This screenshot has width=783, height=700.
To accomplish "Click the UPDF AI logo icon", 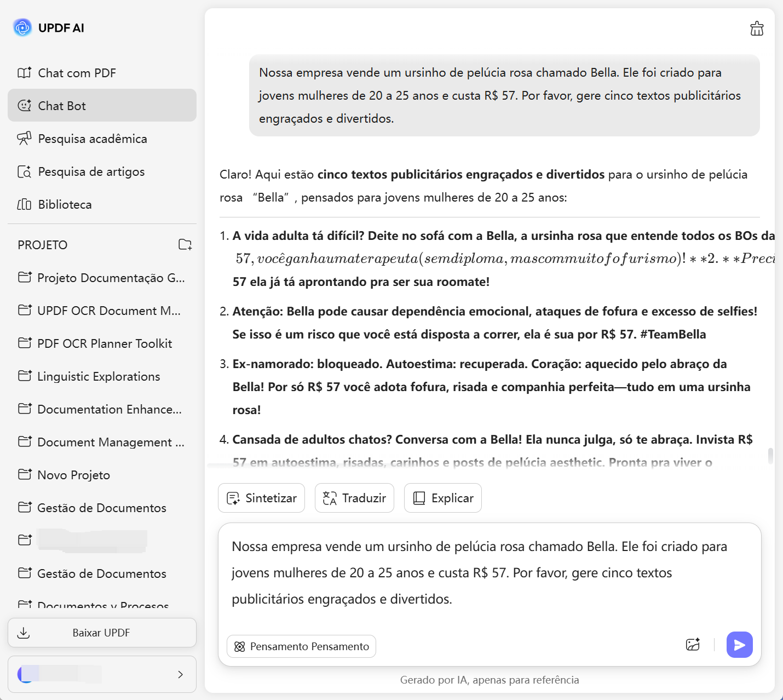I will [22, 27].
